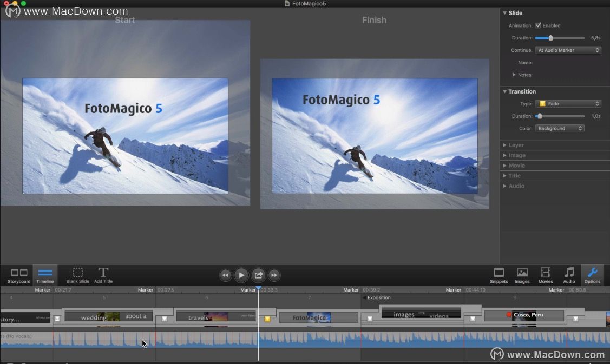Open the Continue At Audio Marker dropdown

pyautogui.click(x=568, y=50)
